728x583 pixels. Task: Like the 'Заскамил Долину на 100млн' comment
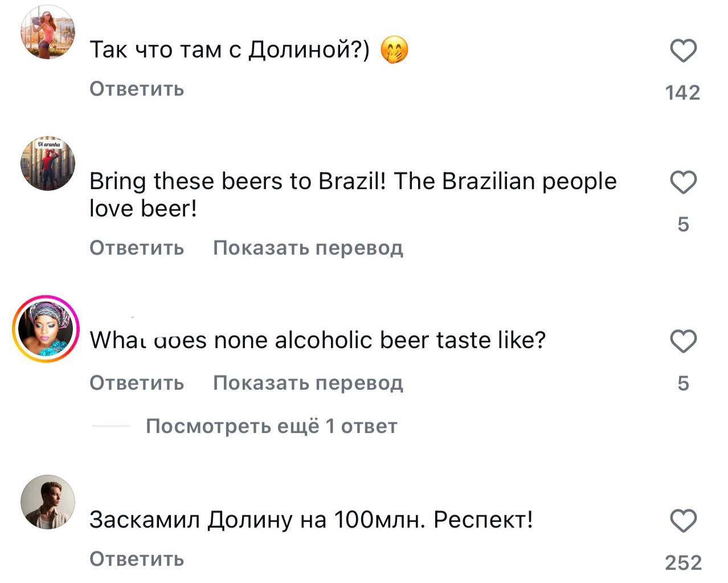coord(682,521)
